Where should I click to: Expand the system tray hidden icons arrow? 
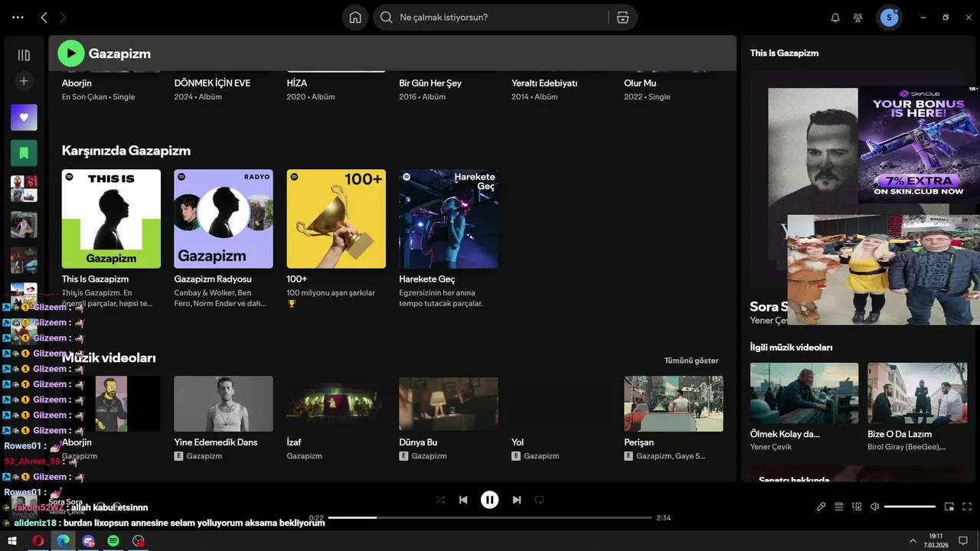pyautogui.click(x=913, y=541)
